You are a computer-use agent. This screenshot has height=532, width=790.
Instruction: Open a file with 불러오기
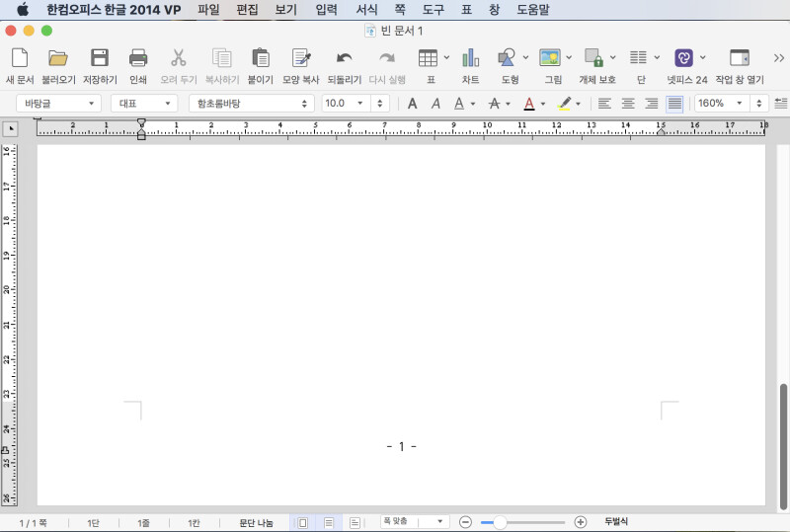(58, 65)
